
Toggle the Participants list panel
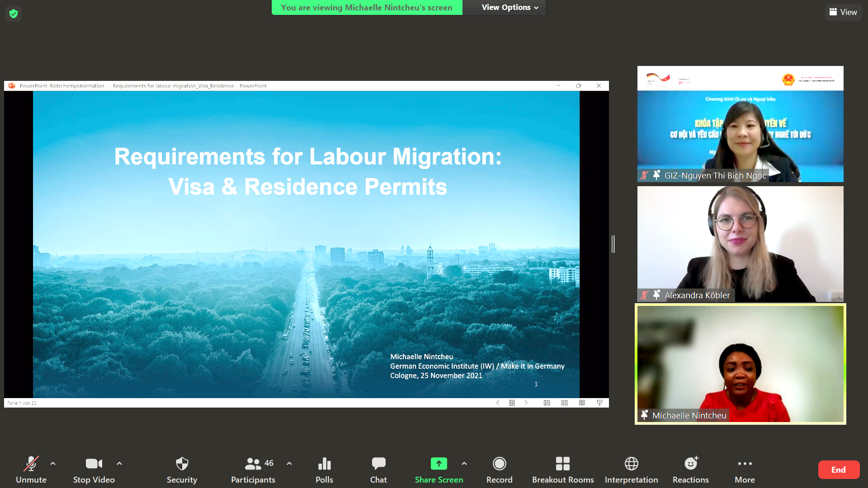tap(253, 469)
